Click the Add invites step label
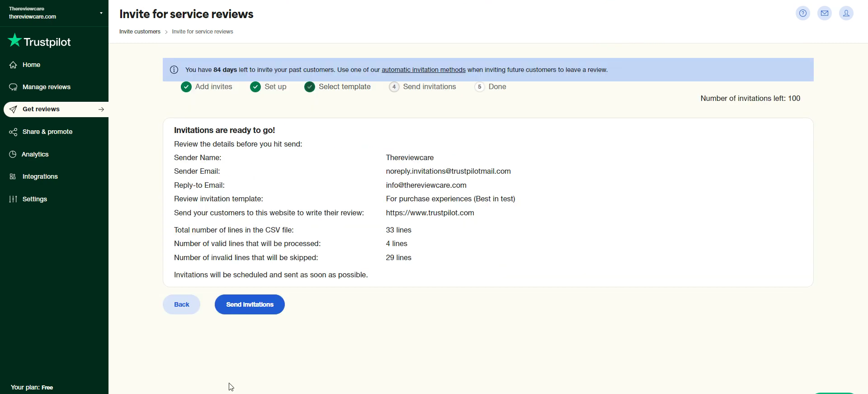868x394 pixels. 213,87
